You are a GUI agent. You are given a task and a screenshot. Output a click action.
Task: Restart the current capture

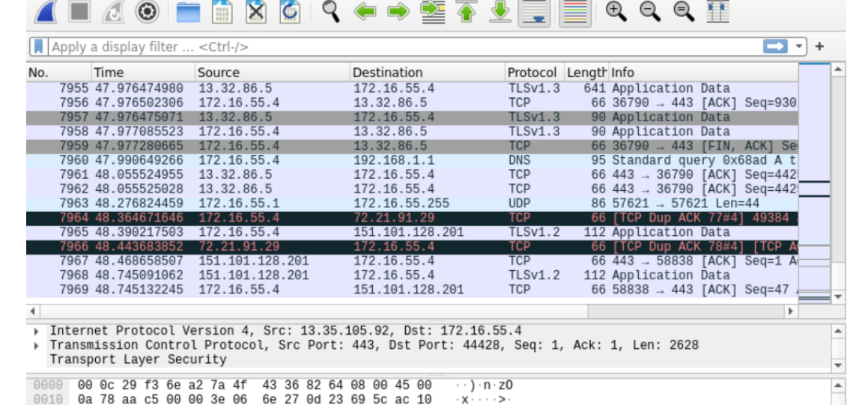(x=113, y=11)
